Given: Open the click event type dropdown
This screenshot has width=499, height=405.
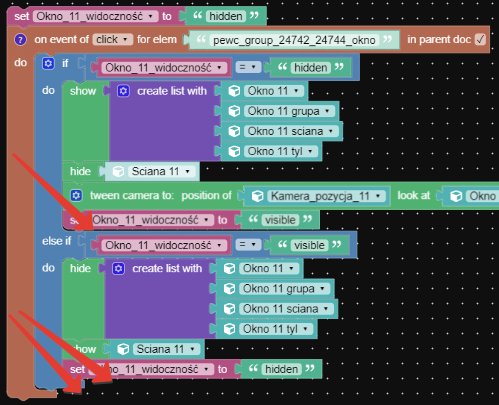Looking at the screenshot, I should (x=113, y=40).
